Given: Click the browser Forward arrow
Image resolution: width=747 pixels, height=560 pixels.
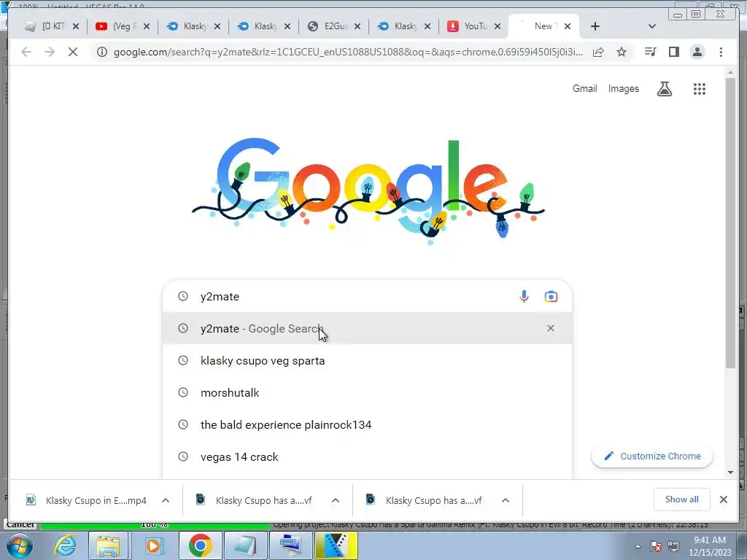Looking at the screenshot, I should point(50,52).
